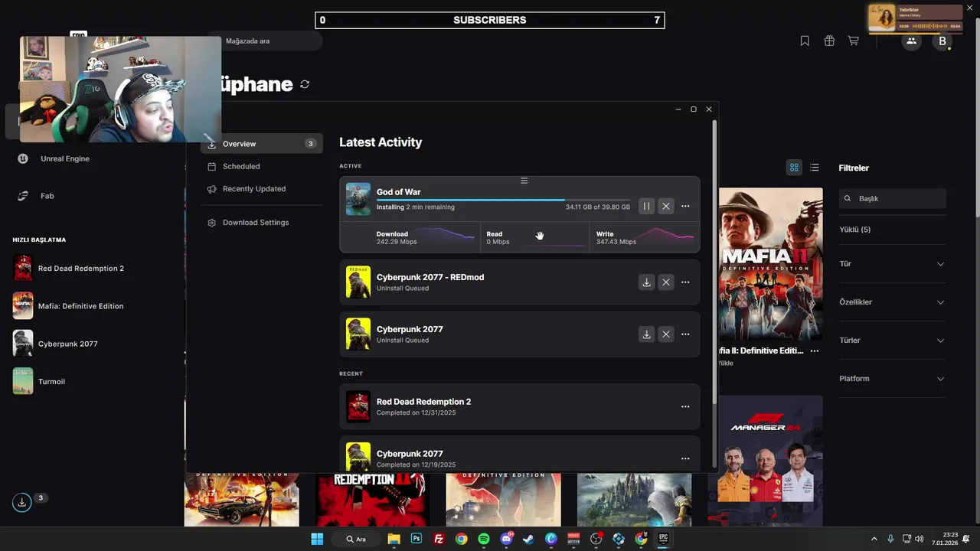Image resolution: width=980 pixels, height=551 pixels.
Task: Open God of War more options menu
Action: [x=685, y=206]
